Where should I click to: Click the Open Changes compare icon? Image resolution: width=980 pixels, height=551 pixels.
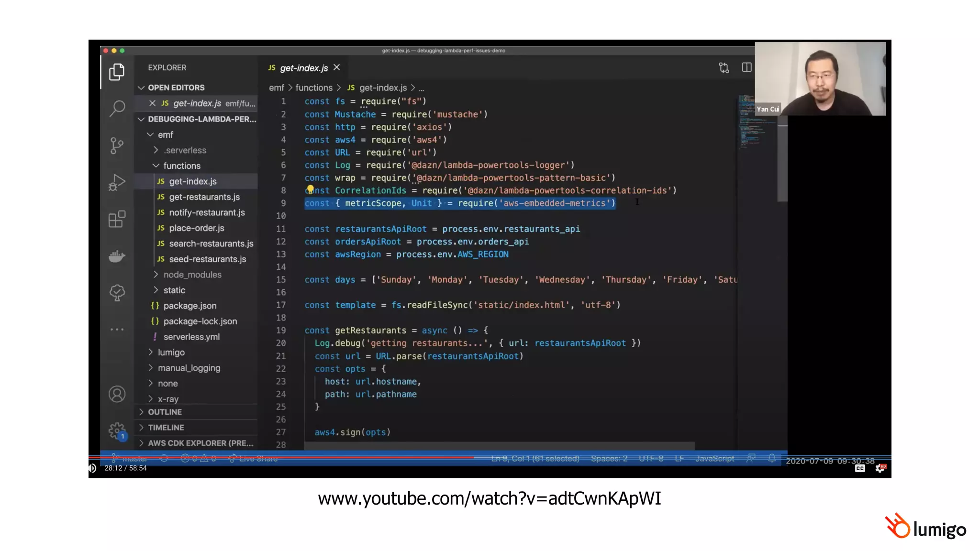pyautogui.click(x=724, y=67)
